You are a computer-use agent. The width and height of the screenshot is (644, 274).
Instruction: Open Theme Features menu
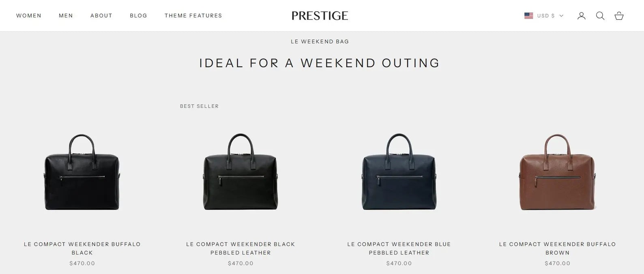point(193,16)
